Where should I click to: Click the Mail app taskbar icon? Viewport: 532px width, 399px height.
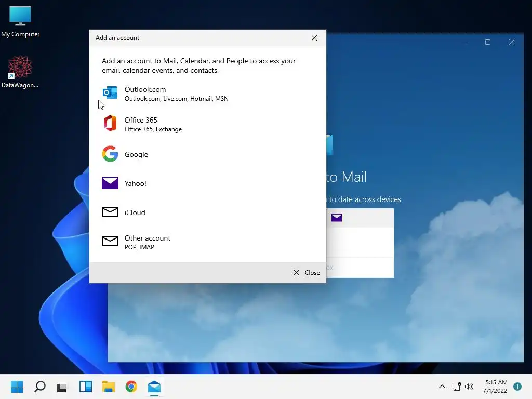[x=154, y=387]
